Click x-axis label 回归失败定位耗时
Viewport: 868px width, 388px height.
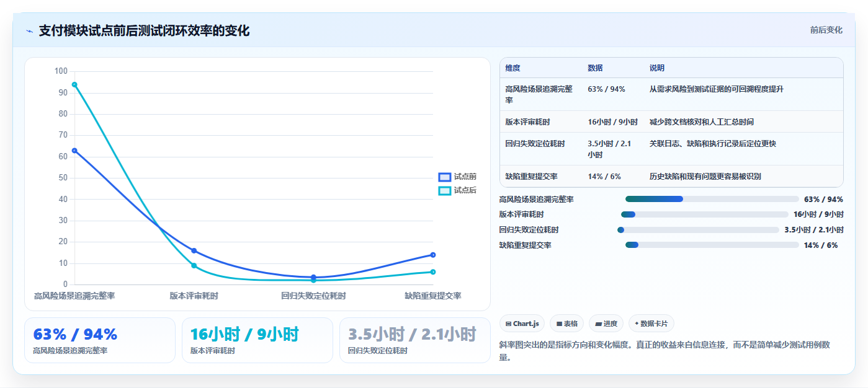pyautogui.click(x=313, y=296)
